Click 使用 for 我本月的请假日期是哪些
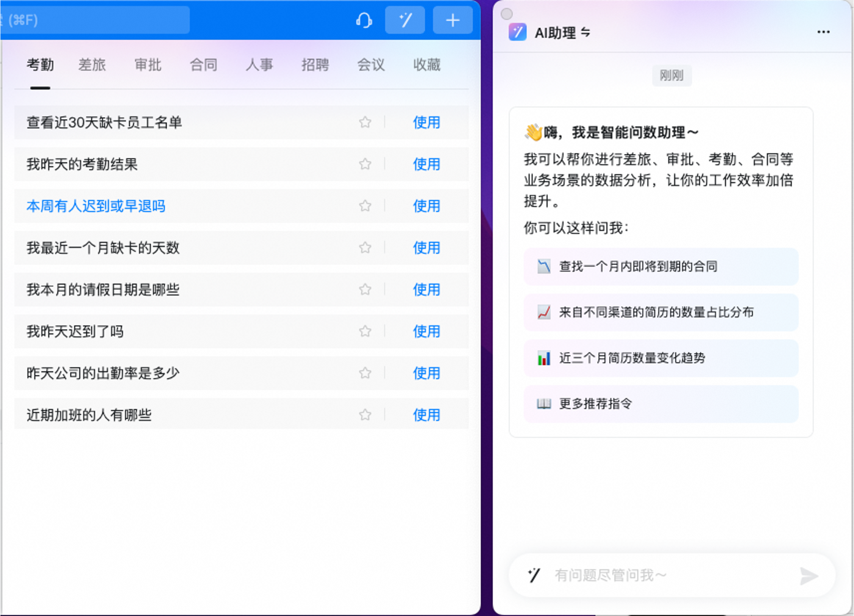The image size is (854, 616). (x=427, y=289)
